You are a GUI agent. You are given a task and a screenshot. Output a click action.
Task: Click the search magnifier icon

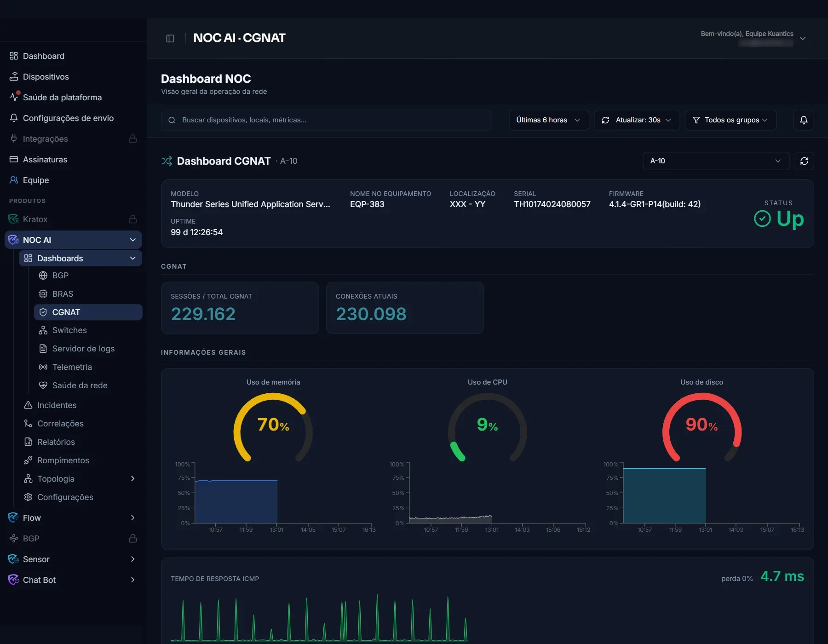point(172,120)
